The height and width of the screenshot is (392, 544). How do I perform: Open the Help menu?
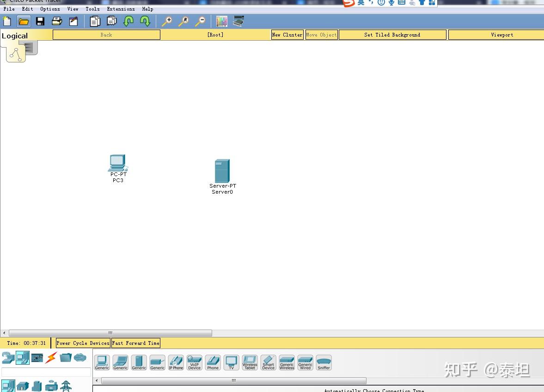(147, 9)
